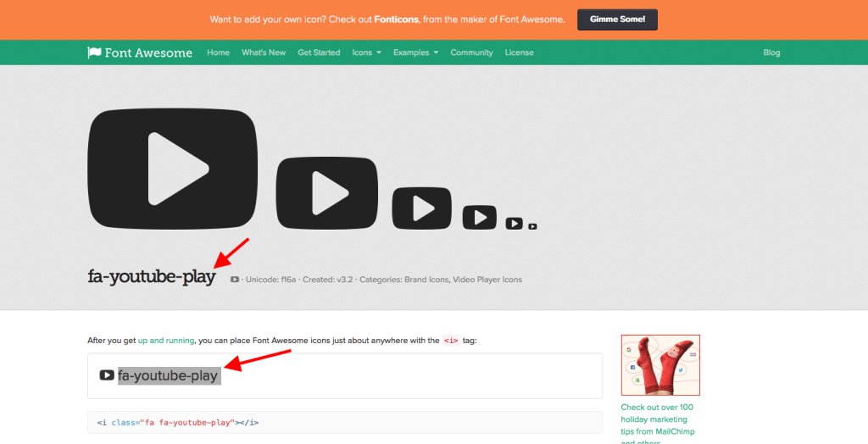The image size is (868, 444).
Task: Click the '<i>' inline code tag
Action: [451, 341]
